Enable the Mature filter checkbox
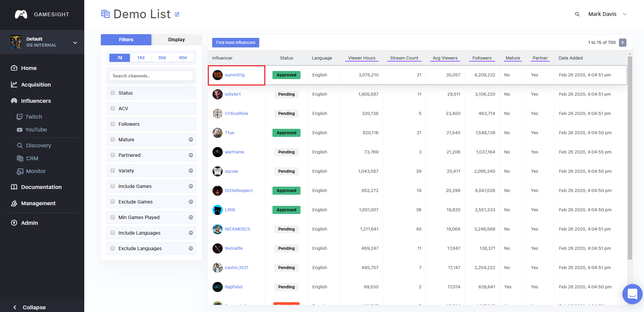 (113, 139)
